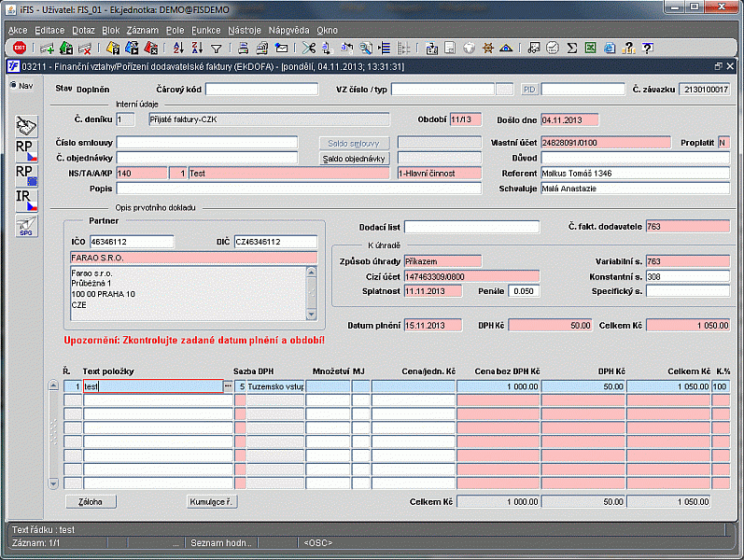Open the Dotaz menu
Screen dimensions: 744x560
coord(83,30)
